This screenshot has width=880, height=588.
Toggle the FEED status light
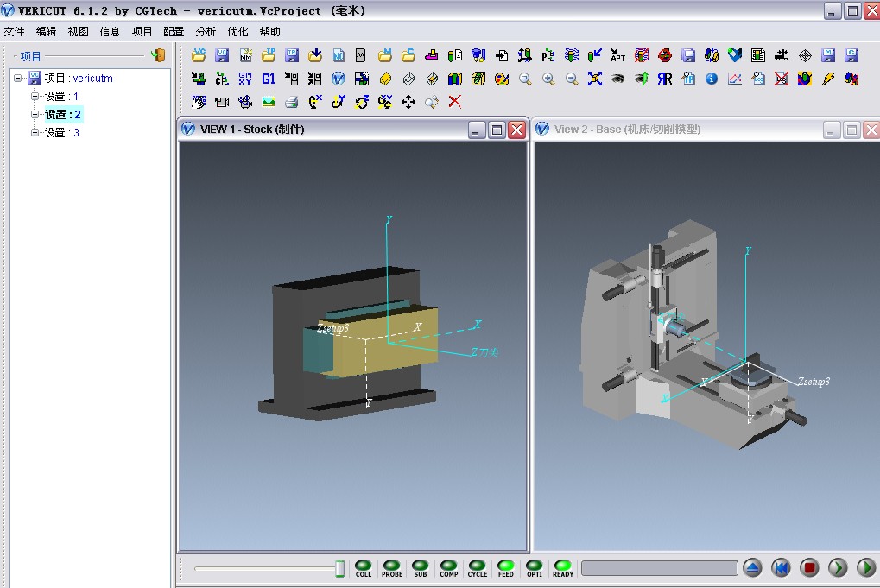pos(506,568)
